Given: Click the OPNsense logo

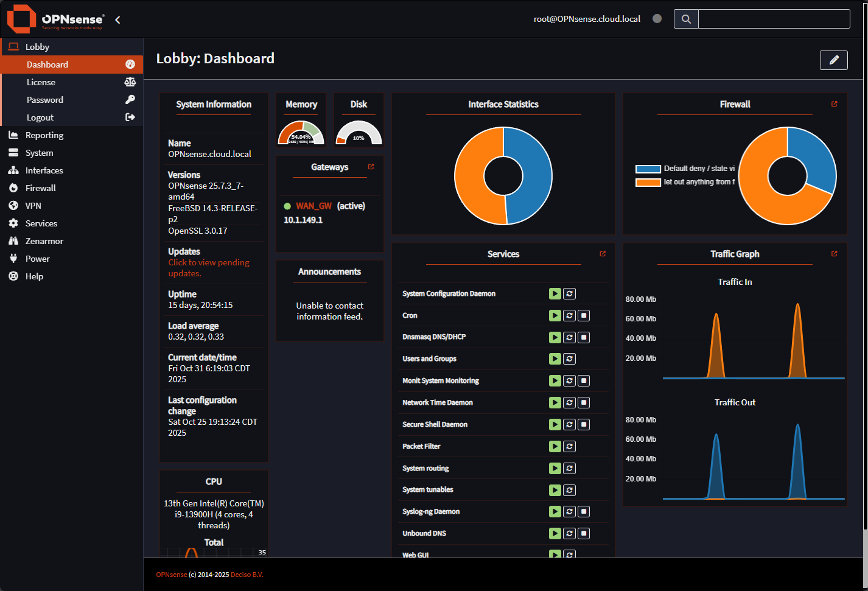Looking at the screenshot, I should 55,19.
